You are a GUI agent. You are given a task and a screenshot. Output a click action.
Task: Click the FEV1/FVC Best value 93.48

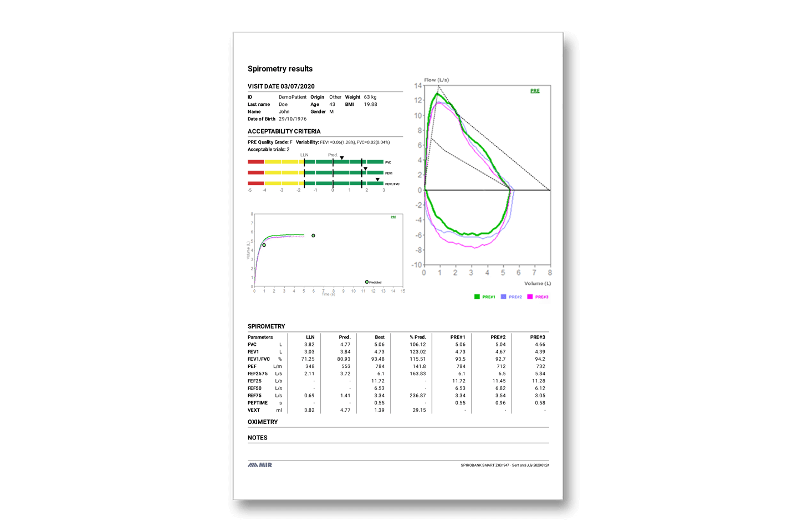pos(378,359)
